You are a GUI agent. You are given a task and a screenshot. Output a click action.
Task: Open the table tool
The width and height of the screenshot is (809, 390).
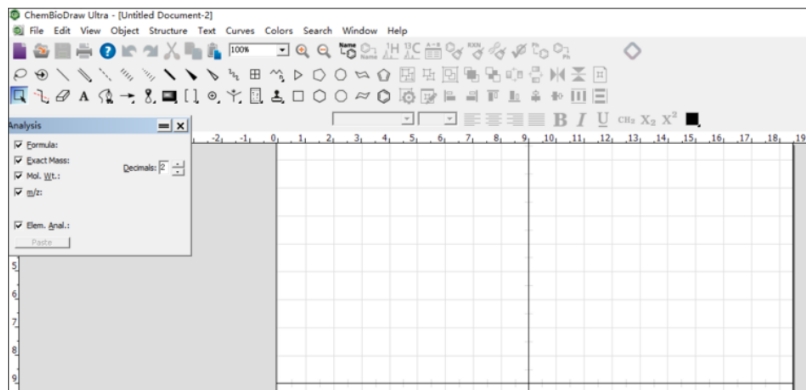click(x=255, y=75)
